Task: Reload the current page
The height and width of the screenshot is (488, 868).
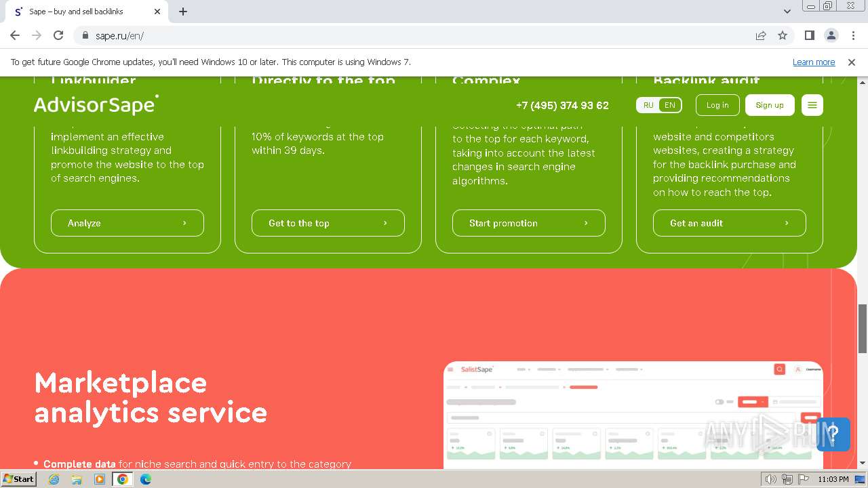Action: pos(58,35)
